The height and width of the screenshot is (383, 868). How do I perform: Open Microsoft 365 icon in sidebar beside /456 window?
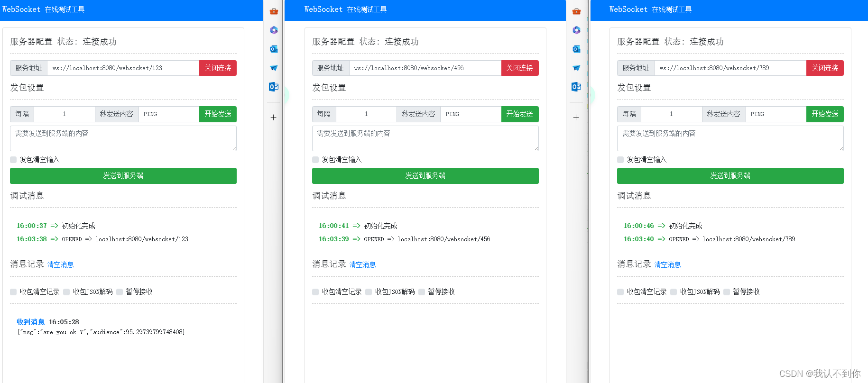(x=576, y=30)
